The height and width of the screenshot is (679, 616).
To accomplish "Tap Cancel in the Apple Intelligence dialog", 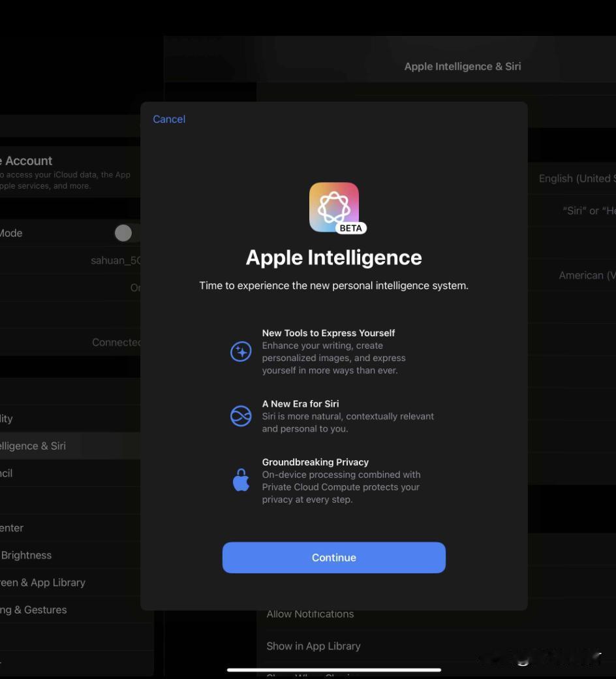I will [x=169, y=119].
